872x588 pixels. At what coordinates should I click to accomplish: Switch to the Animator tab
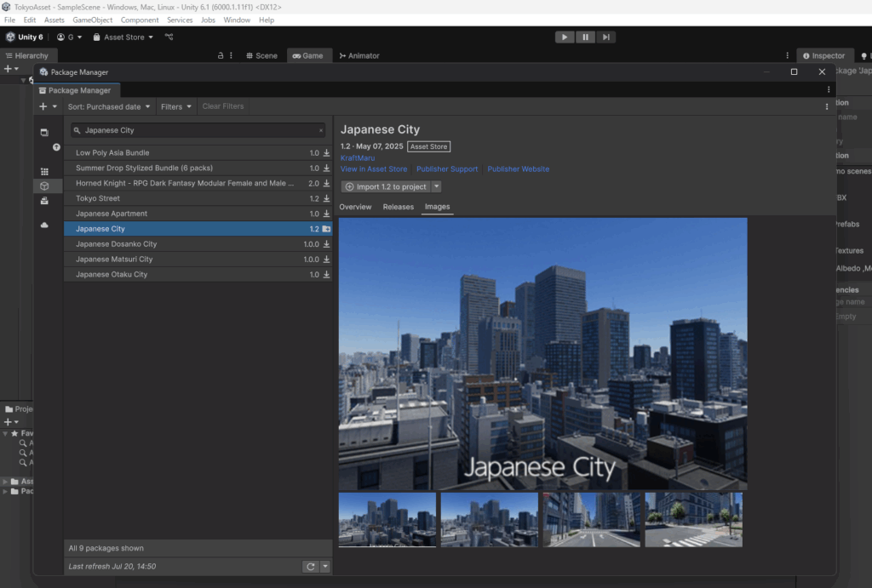[x=359, y=55]
